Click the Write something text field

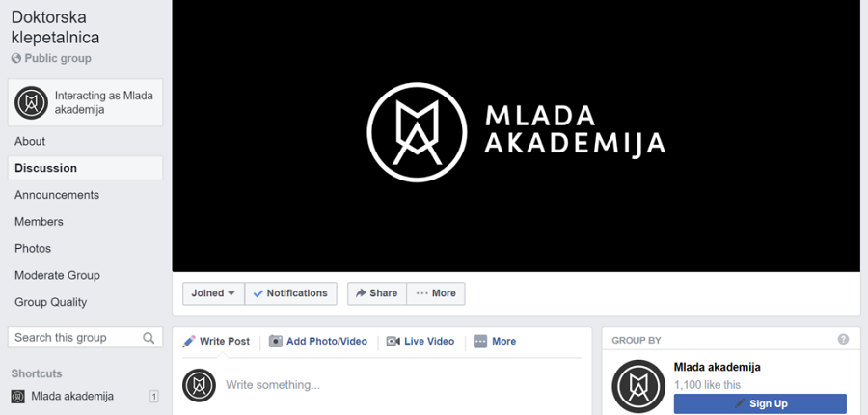403,385
